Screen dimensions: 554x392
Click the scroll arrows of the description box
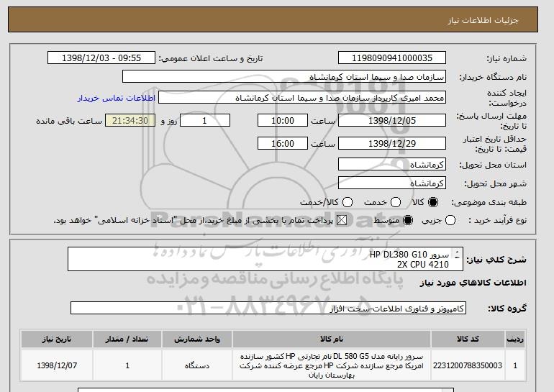coord(457,254)
